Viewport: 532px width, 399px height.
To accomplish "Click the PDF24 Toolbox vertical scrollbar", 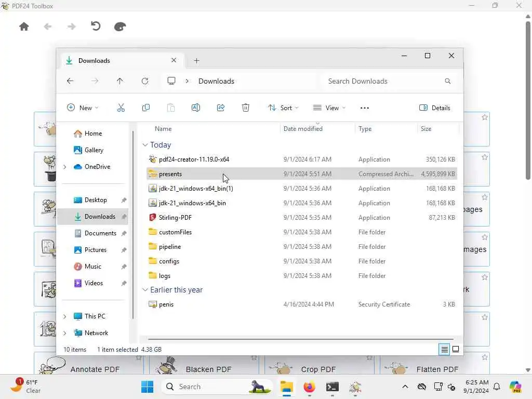I will coord(528,100).
